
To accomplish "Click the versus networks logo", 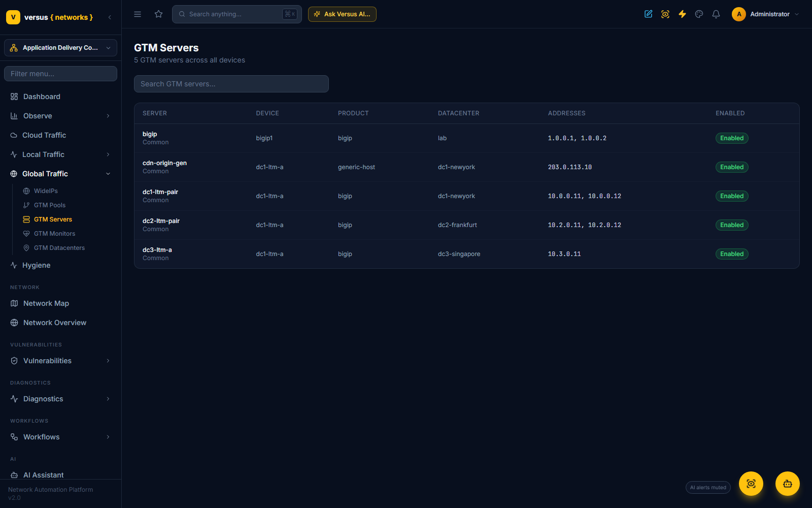I will 50,17.
